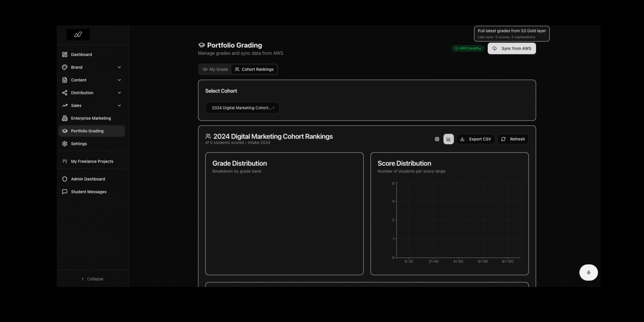This screenshot has height=322, width=644.
Task: Collapse the sidebar
Action: pyautogui.click(x=92, y=279)
